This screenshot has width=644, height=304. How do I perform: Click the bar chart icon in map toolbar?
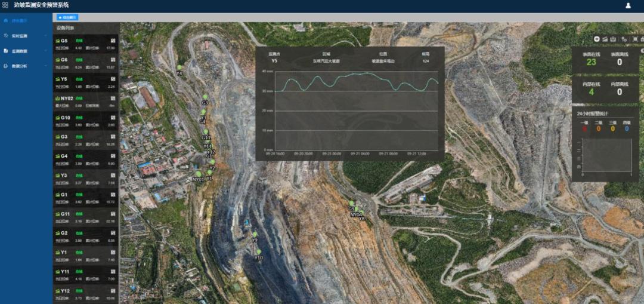coord(614,39)
